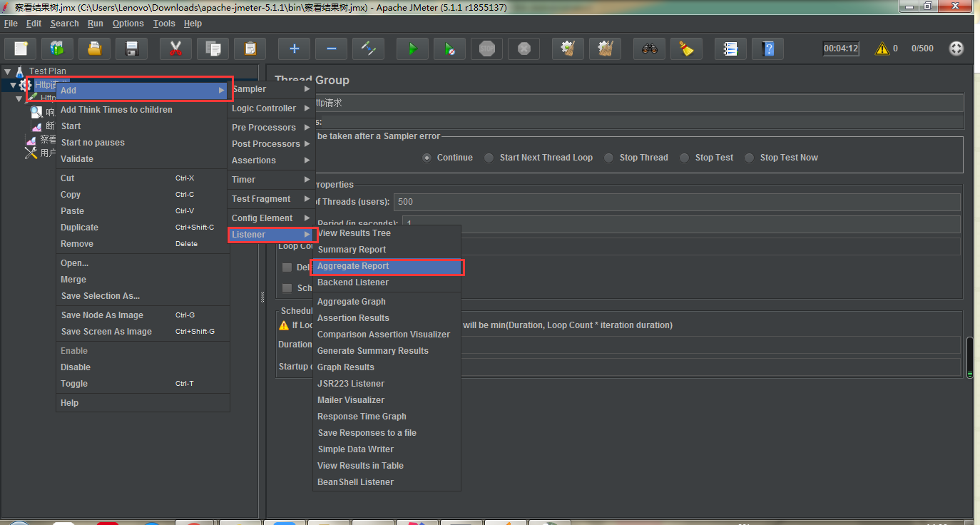This screenshot has height=525, width=980.
Task: Click the New test plan toolbar icon
Action: pyautogui.click(x=21, y=49)
